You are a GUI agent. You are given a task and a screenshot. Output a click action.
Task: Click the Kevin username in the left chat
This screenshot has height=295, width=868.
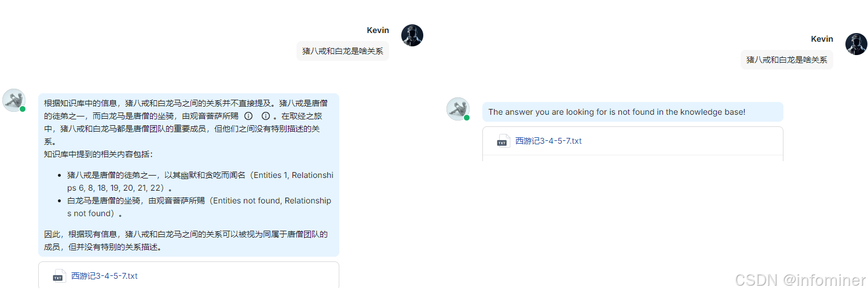[x=378, y=30]
